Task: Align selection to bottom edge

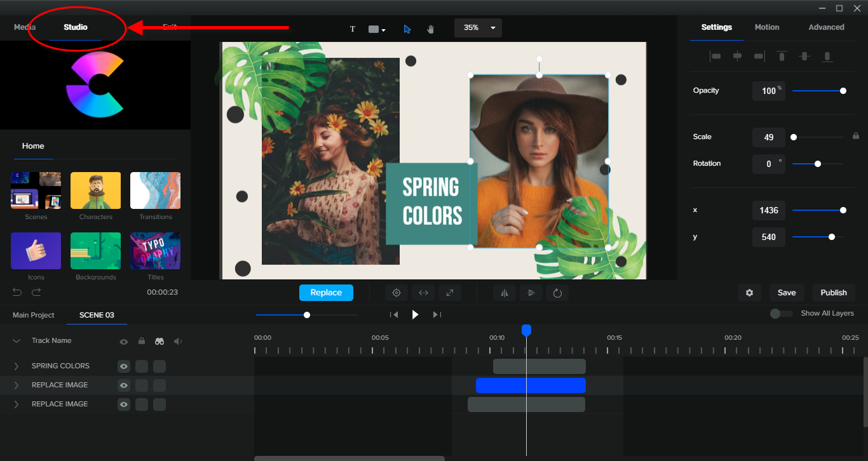Action: pyautogui.click(x=827, y=57)
